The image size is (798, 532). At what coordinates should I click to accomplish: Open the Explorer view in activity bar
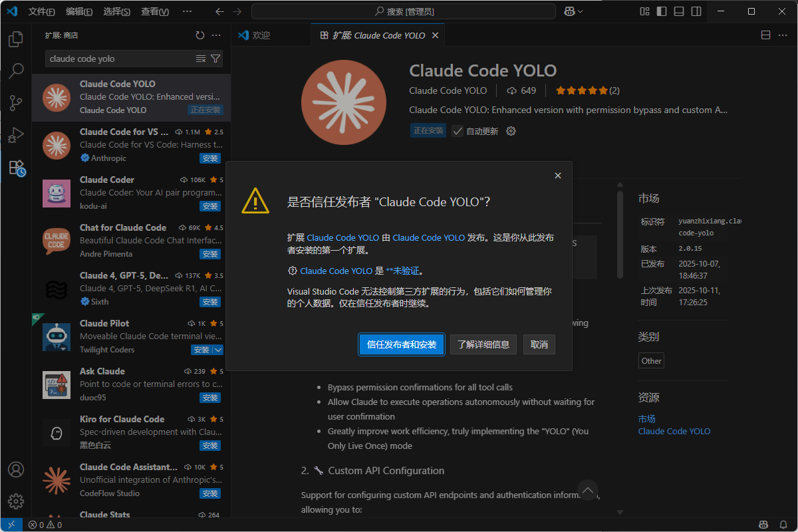tap(16, 40)
